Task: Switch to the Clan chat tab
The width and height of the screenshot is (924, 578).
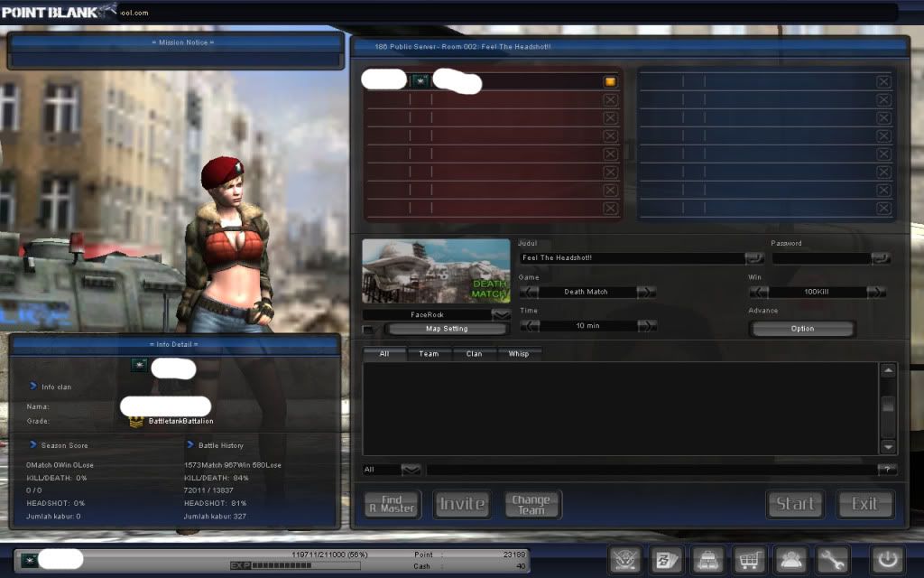Action: tap(475, 354)
